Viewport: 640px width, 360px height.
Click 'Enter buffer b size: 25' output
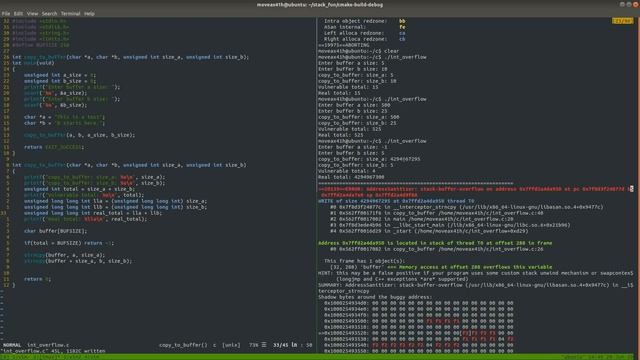pyautogui.click(x=353, y=111)
